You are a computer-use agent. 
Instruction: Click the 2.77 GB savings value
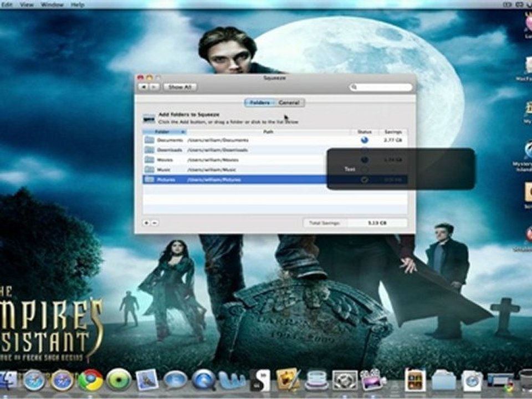pyautogui.click(x=393, y=140)
